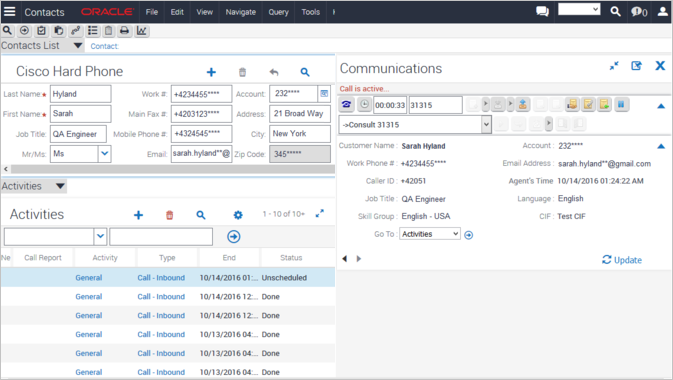Click the circled arrow toolbar icon

[24, 30]
